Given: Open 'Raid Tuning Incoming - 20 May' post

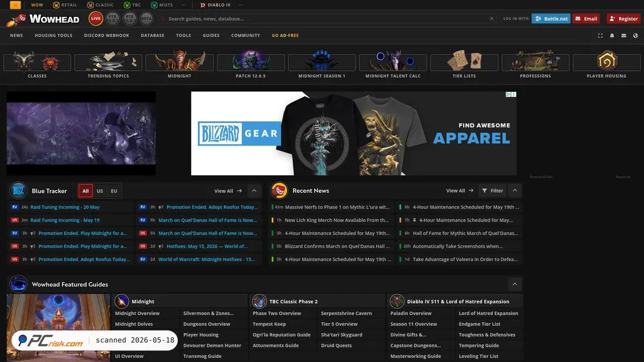Looking at the screenshot, I should (x=65, y=207).
